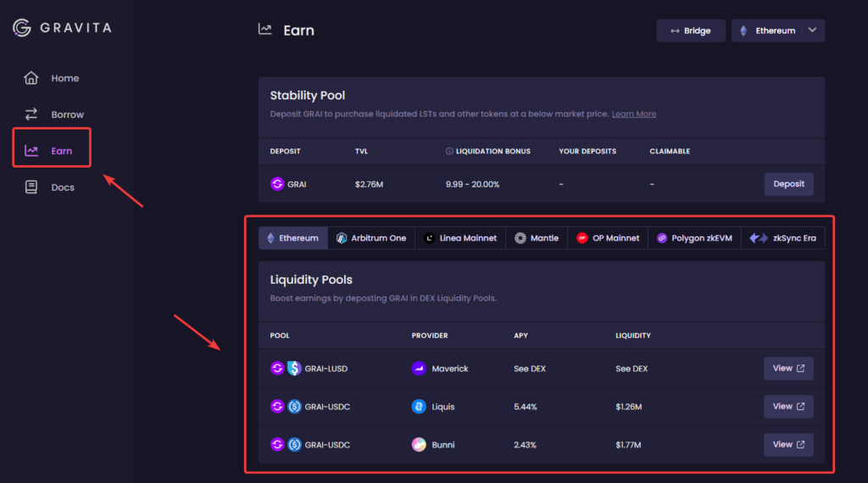Click the Earn header chart icon
Image resolution: width=868 pixels, height=483 pixels.
(x=265, y=30)
